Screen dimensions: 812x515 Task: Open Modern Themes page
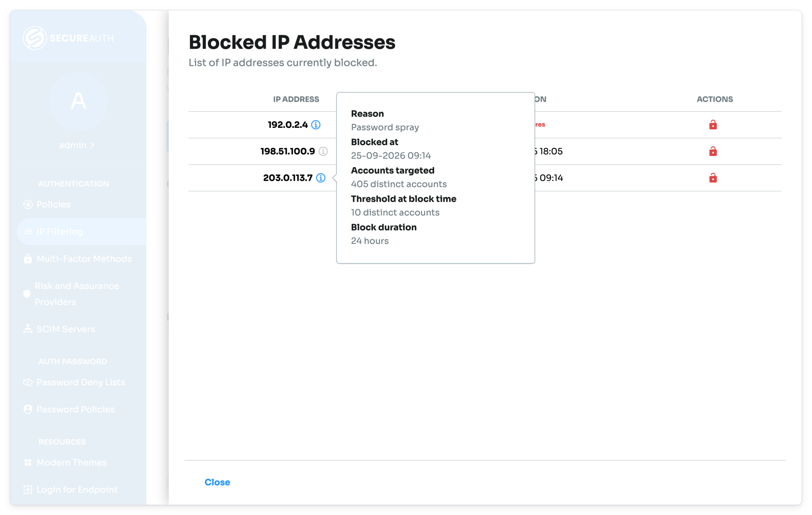[x=71, y=462]
